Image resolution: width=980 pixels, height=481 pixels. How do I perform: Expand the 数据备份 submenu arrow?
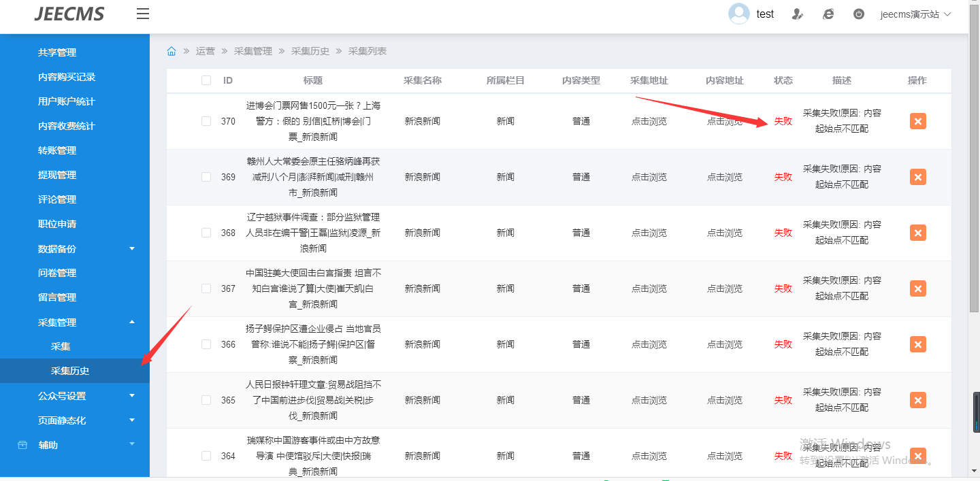pyautogui.click(x=132, y=248)
